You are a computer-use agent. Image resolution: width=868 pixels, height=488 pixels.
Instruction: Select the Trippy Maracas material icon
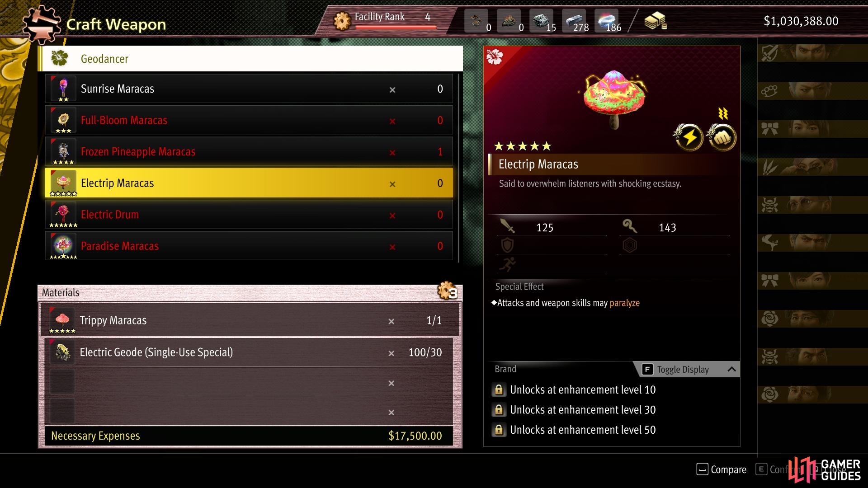click(x=62, y=320)
